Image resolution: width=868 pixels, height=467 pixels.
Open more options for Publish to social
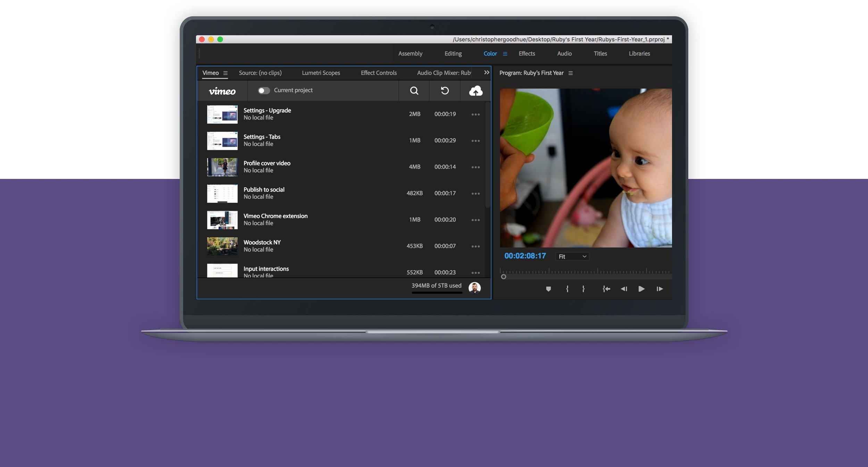tap(476, 193)
